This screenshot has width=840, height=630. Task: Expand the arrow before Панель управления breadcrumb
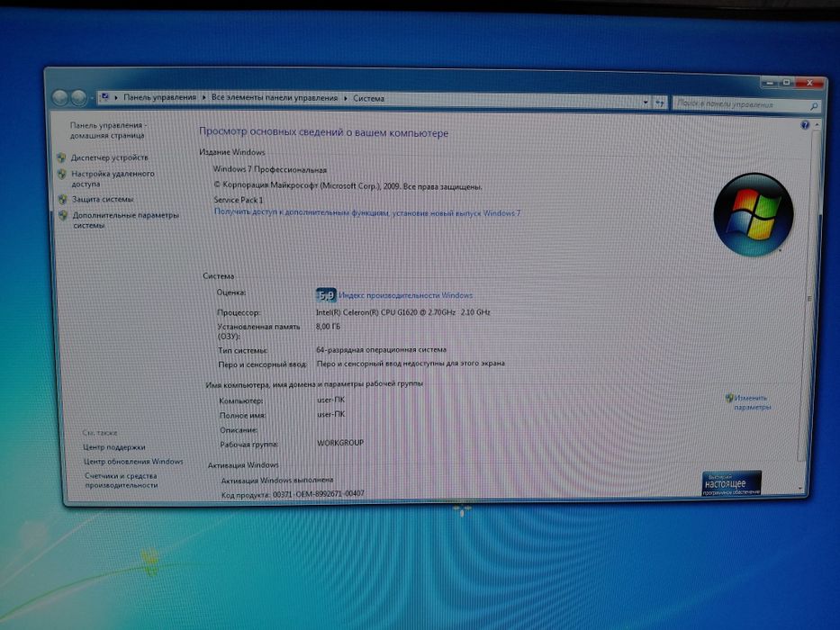pyautogui.click(x=116, y=97)
